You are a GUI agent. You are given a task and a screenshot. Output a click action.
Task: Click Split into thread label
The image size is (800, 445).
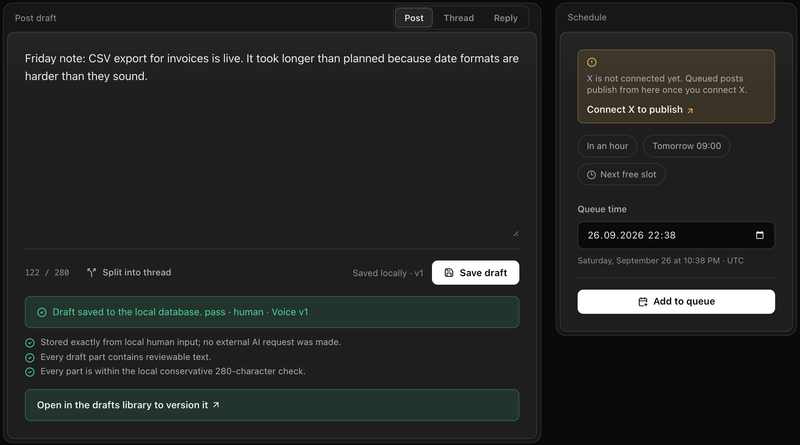[137, 273]
